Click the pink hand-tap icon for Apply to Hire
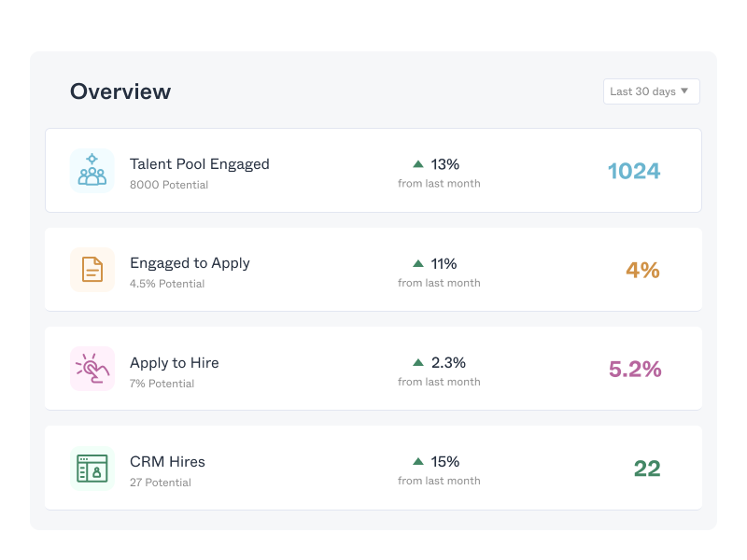Image resolution: width=747 pixels, height=560 pixels. (92, 369)
